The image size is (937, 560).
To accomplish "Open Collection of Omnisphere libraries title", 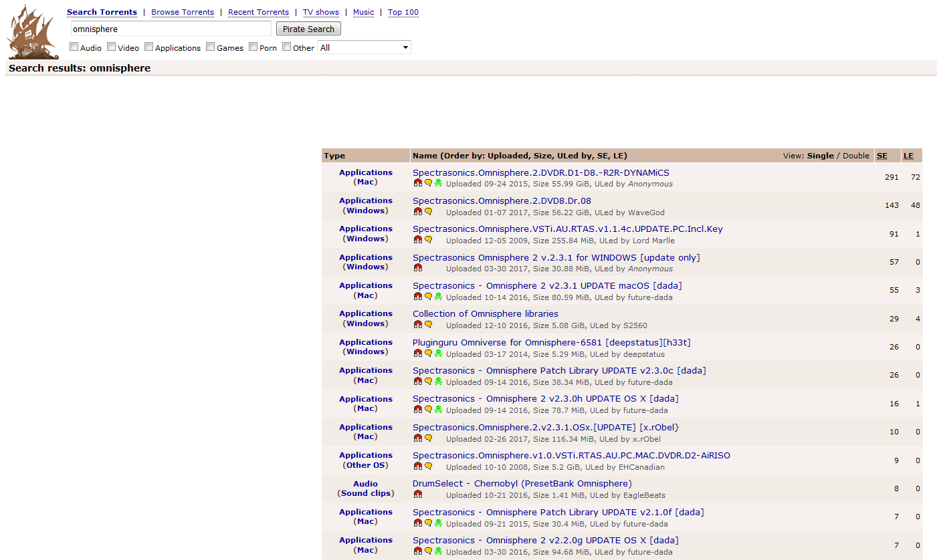I will [x=486, y=313].
